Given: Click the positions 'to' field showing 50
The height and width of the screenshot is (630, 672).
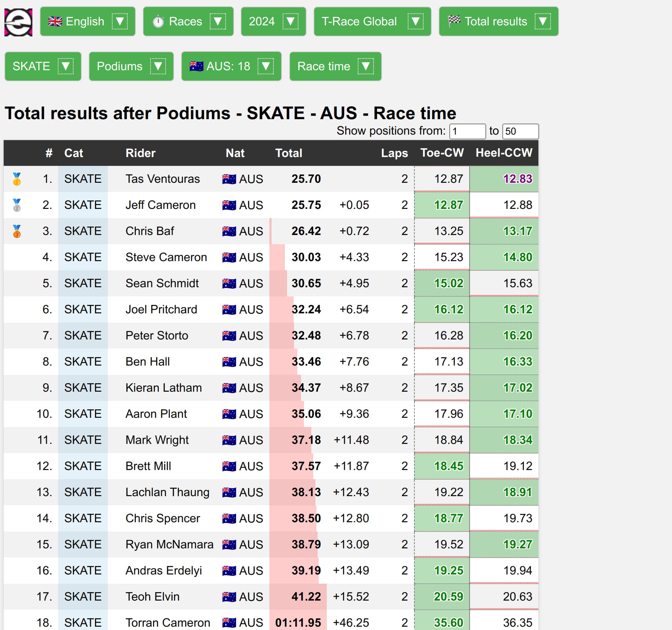Looking at the screenshot, I should click(520, 132).
